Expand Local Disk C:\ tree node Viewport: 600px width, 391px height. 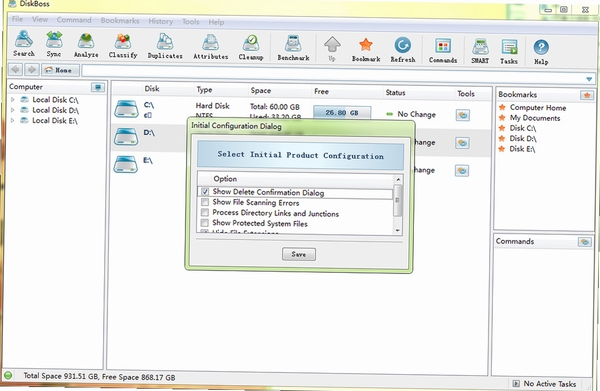[13, 99]
